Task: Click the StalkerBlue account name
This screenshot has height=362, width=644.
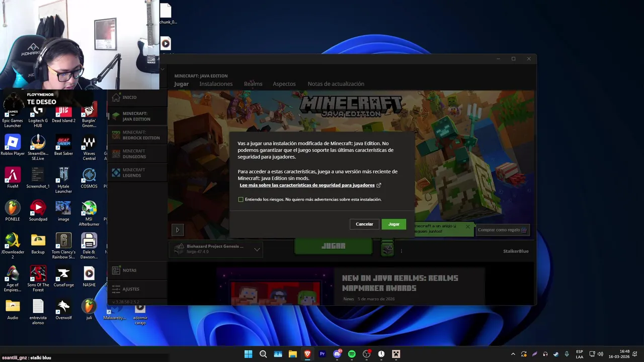Action: click(x=516, y=251)
